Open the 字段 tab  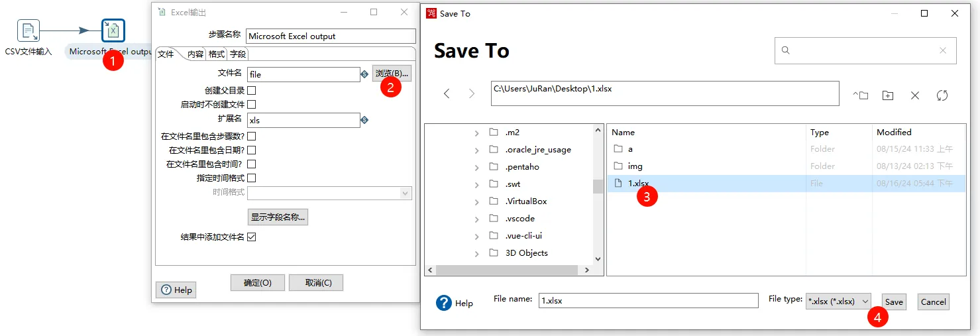[x=238, y=54]
